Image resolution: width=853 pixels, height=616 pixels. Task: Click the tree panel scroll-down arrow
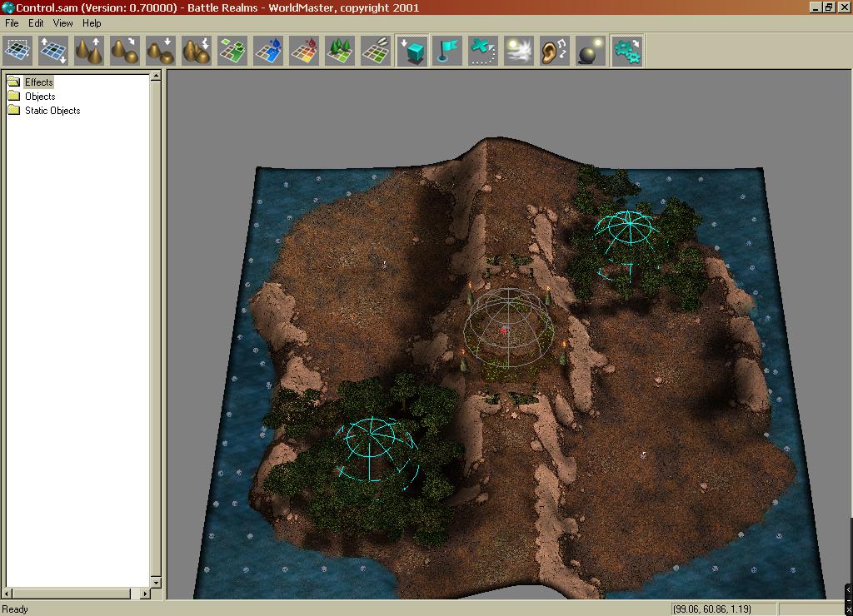(x=156, y=583)
